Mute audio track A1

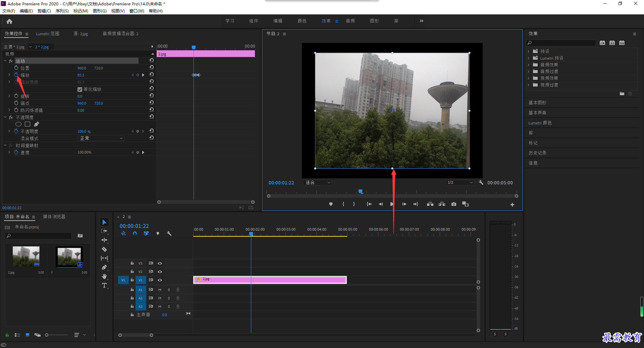click(160, 290)
